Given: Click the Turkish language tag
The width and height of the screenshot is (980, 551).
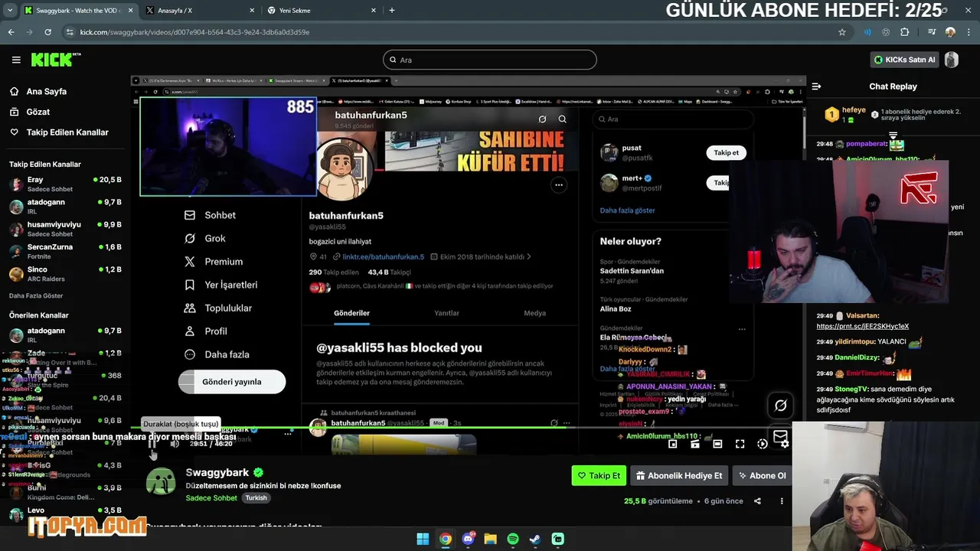Looking at the screenshot, I should [256, 498].
